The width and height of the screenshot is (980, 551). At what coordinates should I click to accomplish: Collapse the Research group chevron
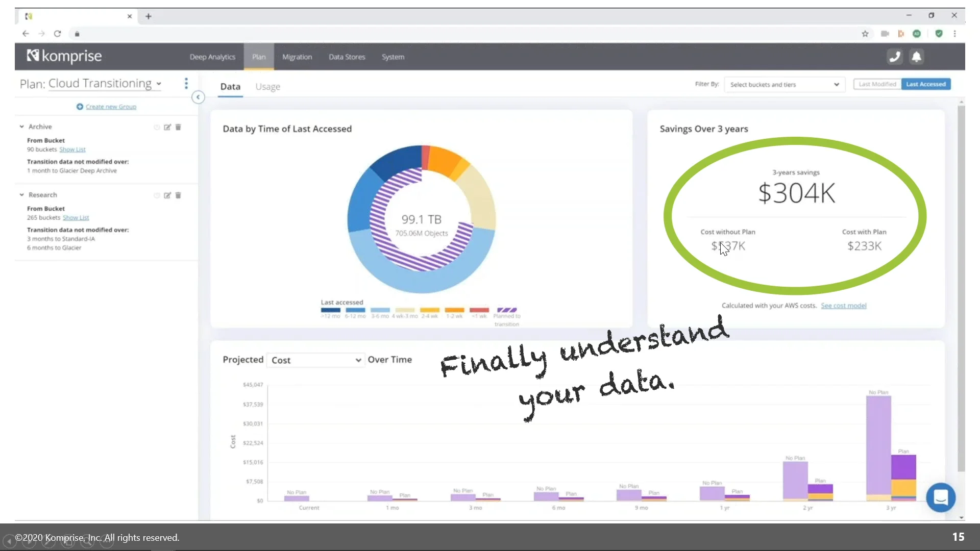click(22, 195)
